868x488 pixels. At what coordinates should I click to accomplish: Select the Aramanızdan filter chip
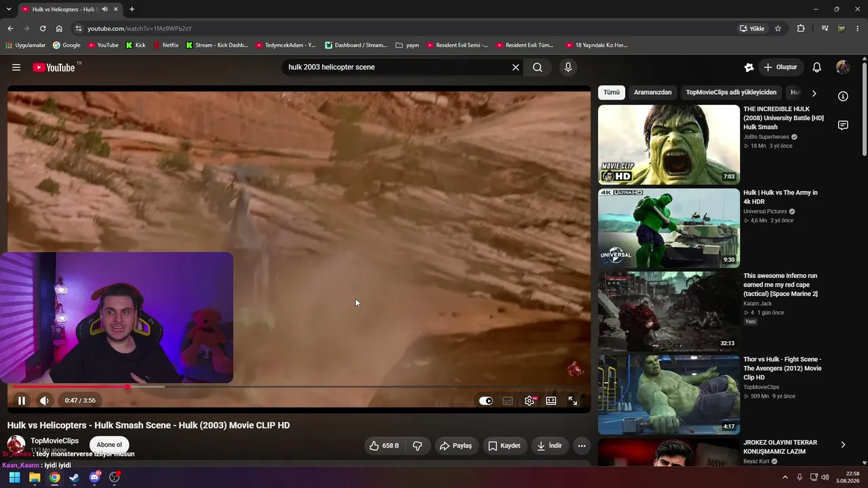[x=653, y=92]
